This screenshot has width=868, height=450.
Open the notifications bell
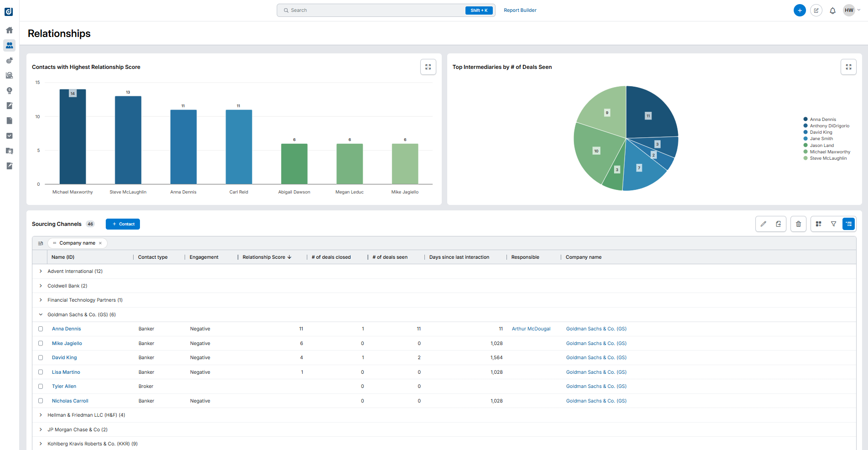[x=832, y=10]
